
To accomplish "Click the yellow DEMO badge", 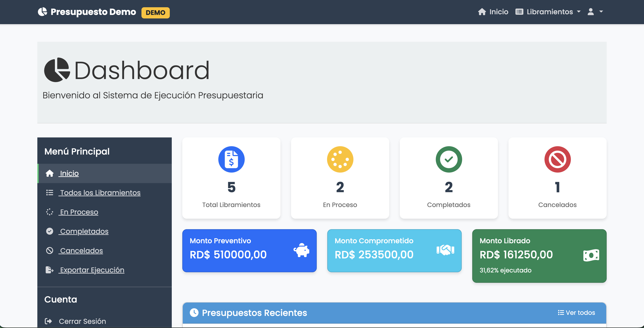I will 155,13.
